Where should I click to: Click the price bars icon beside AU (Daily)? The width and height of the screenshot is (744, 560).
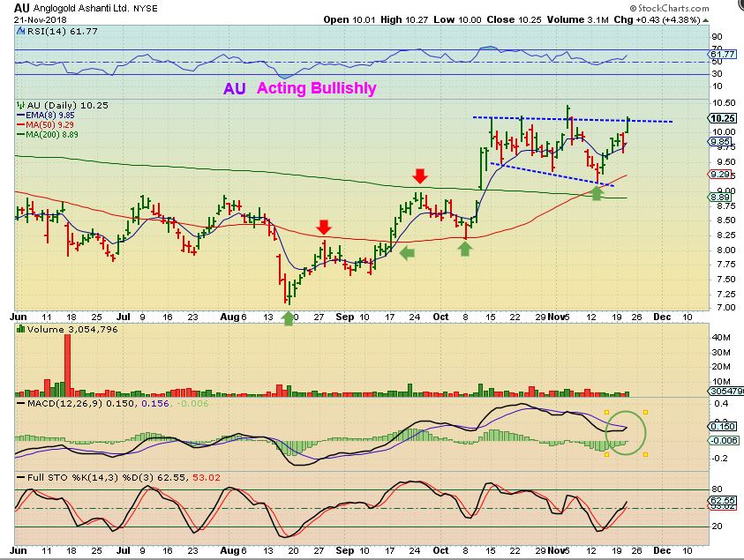(x=21, y=105)
